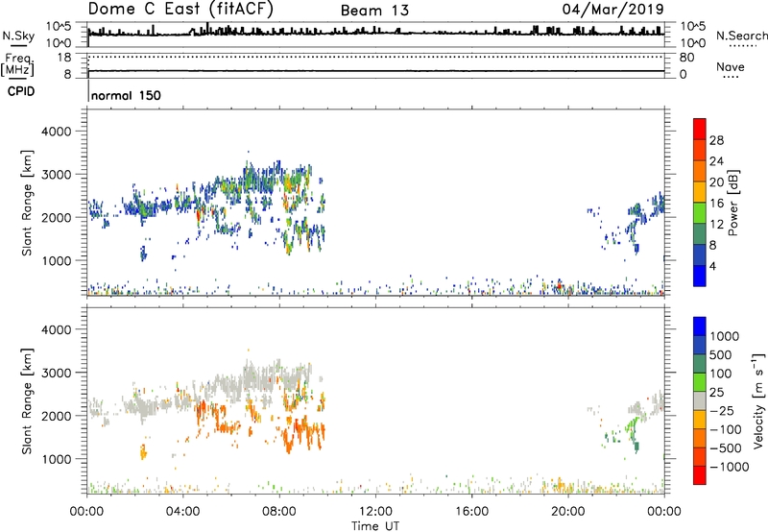This screenshot has width=768, height=532.
Task: Click the "Beam 13" label
Action: 374,11
